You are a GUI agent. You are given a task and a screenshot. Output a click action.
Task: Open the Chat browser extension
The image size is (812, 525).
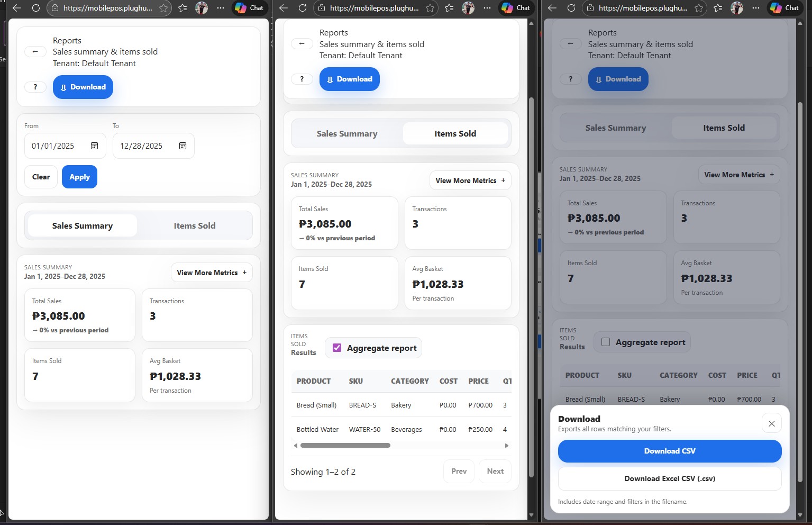(x=248, y=8)
